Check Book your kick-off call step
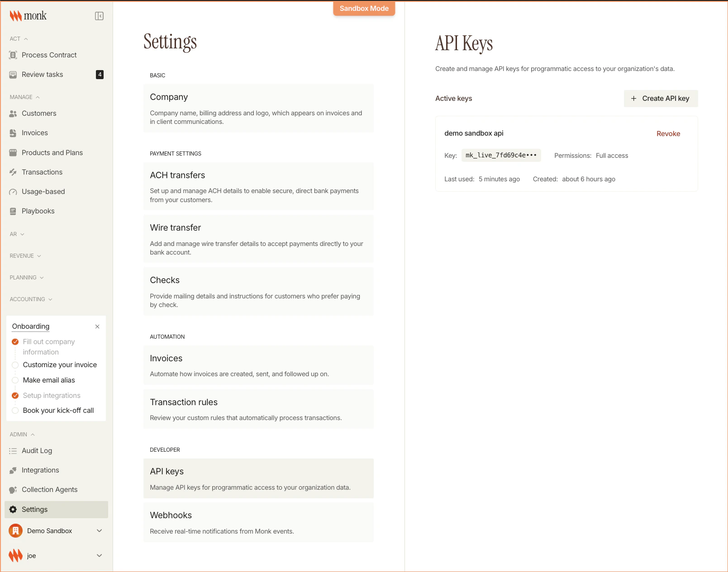Viewport: 728px width, 572px height. point(15,411)
